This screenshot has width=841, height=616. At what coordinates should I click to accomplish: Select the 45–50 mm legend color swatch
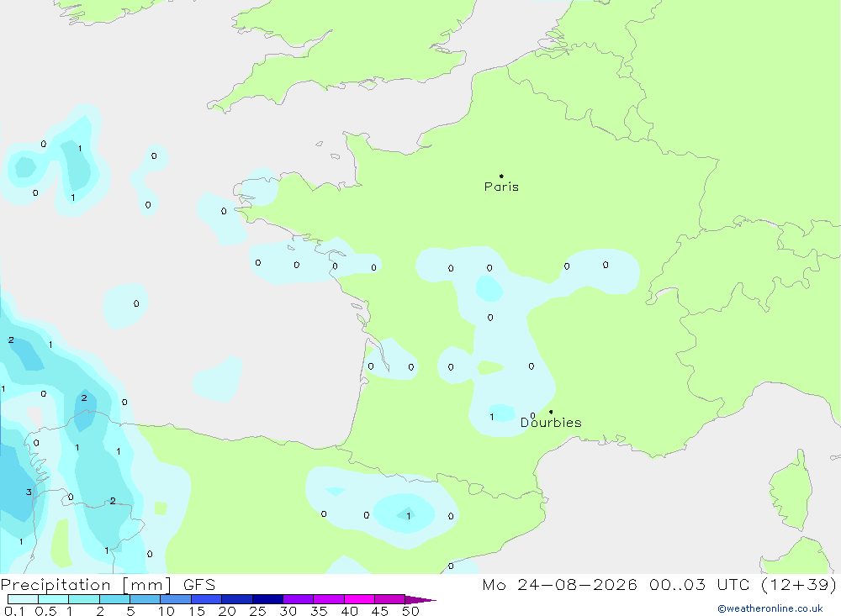point(389,599)
